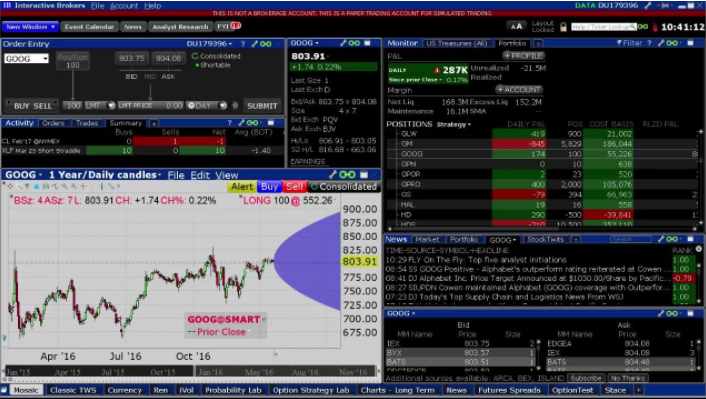
Task: Expand the LMT order type dropdown
Action: tap(111, 105)
